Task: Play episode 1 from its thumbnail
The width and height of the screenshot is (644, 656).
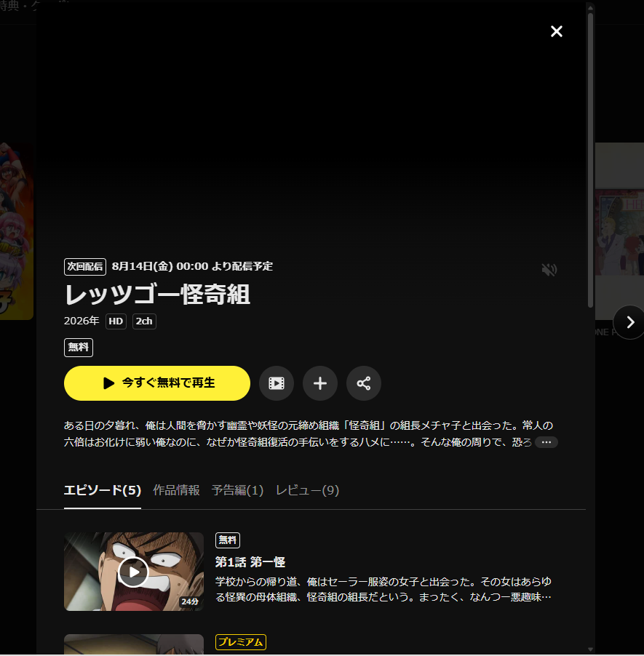Action: (134, 572)
